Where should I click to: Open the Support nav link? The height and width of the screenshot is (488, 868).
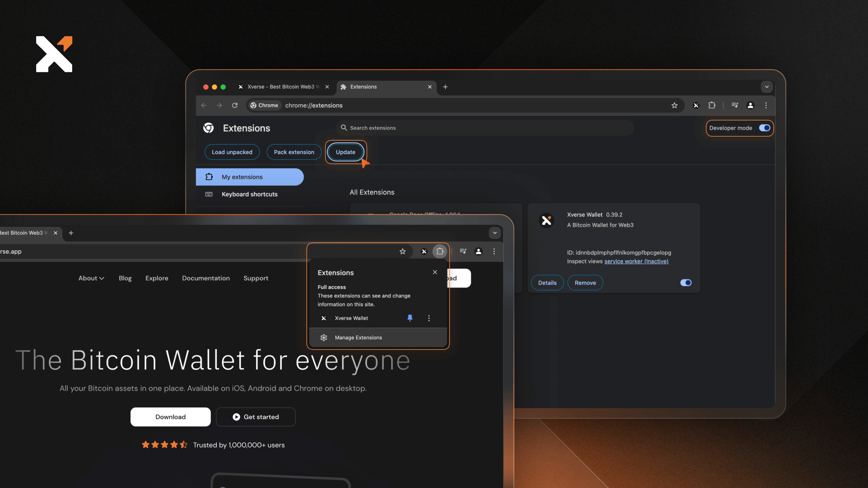[x=256, y=278]
